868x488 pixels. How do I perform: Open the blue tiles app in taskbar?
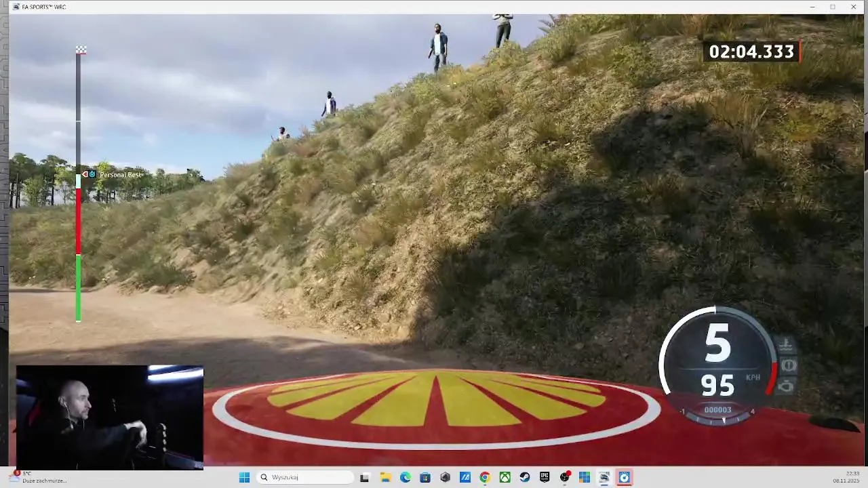[585, 477]
